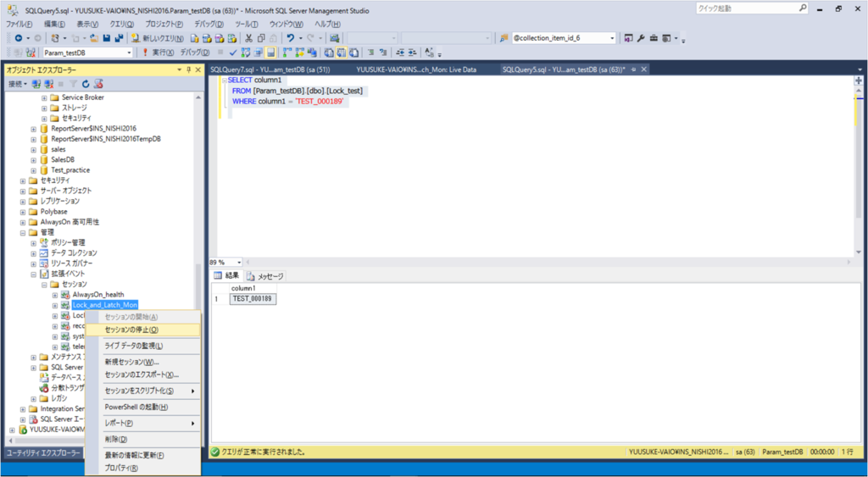The height and width of the screenshot is (477, 868).
Task: Click Connect Object Explorer icon
Action: pos(36,84)
